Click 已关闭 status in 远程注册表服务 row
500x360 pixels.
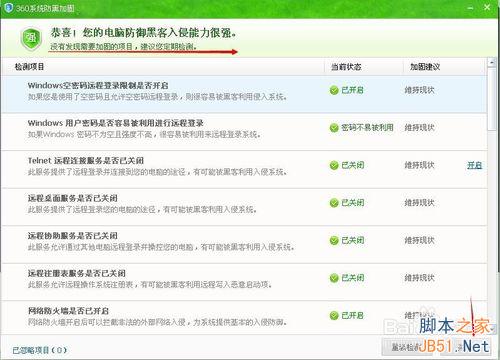click(x=352, y=278)
